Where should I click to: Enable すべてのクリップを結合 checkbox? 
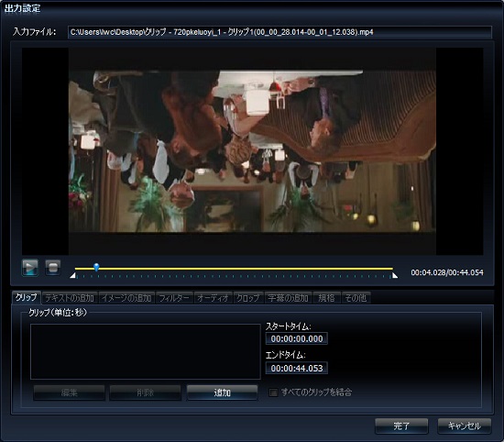273,392
